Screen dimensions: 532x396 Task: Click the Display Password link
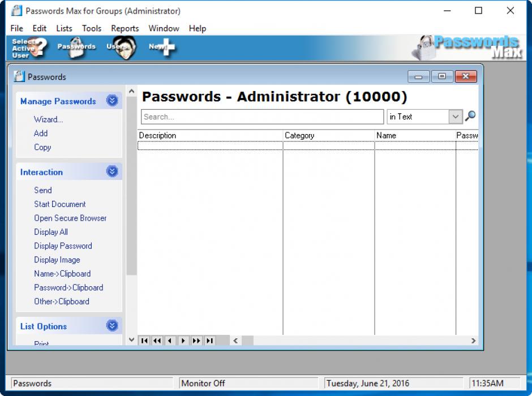click(x=63, y=246)
